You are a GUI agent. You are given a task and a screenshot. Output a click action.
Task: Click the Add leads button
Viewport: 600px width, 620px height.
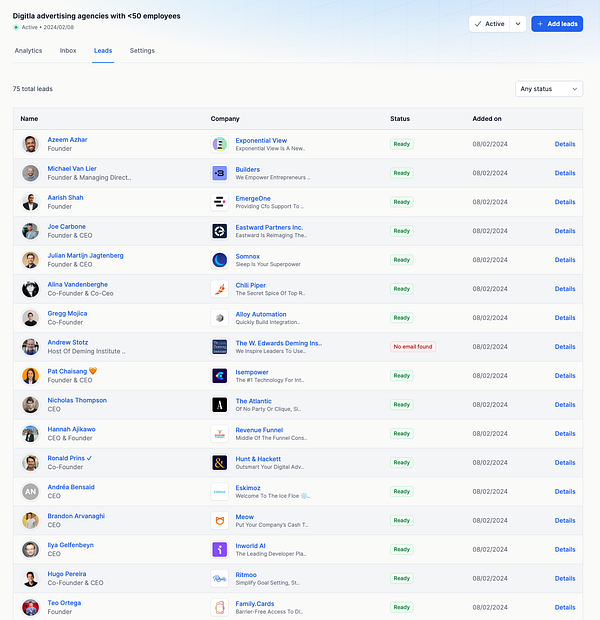tap(557, 24)
